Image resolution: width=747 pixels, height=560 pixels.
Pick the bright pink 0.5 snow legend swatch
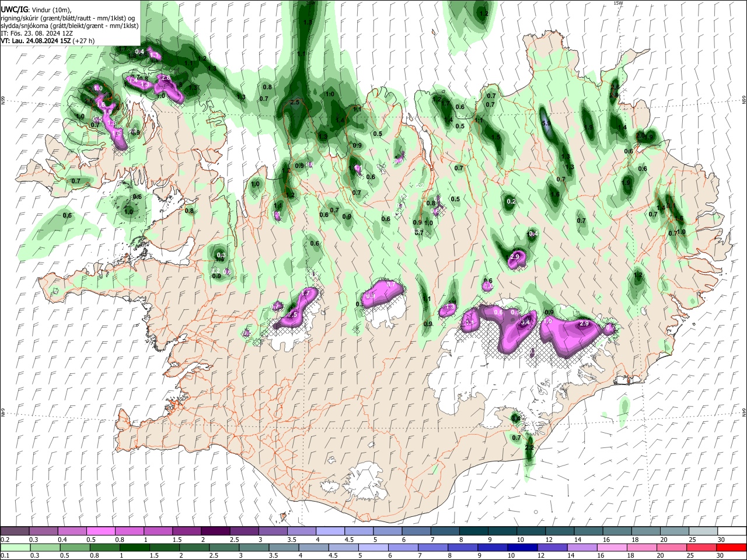coord(101,531)
